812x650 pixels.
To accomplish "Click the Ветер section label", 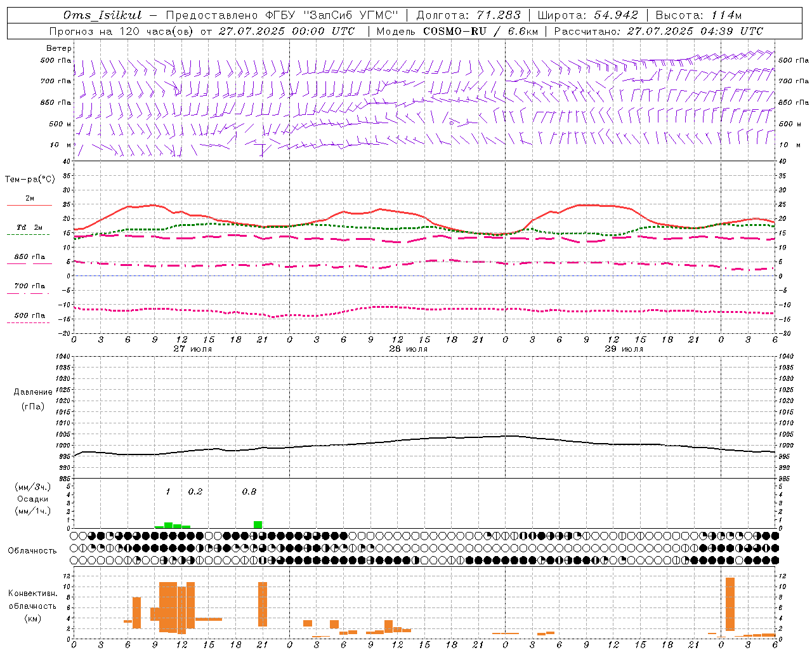I will 59,48.
